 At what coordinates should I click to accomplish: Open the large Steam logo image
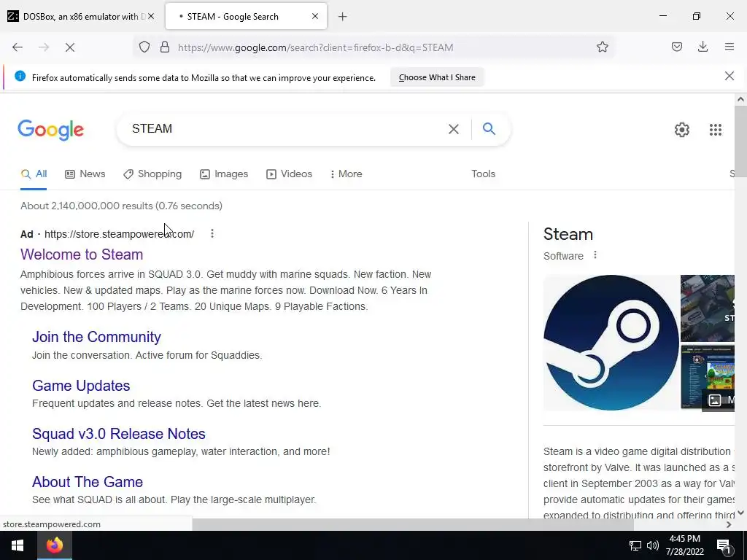click(x=611, y=343)
